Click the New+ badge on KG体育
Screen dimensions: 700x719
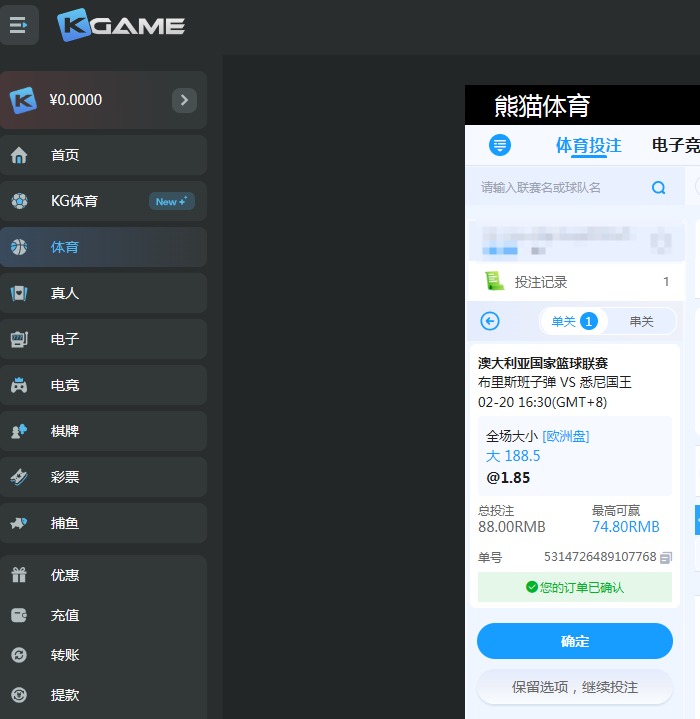171,201
